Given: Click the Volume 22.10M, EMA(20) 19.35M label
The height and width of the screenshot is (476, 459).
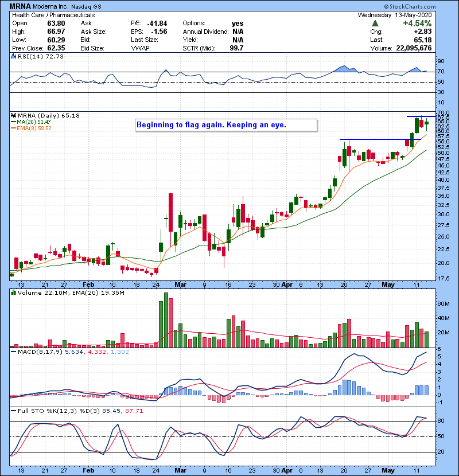Looking at the screenshot, I should pyautogui.click(x=71, y=293).
